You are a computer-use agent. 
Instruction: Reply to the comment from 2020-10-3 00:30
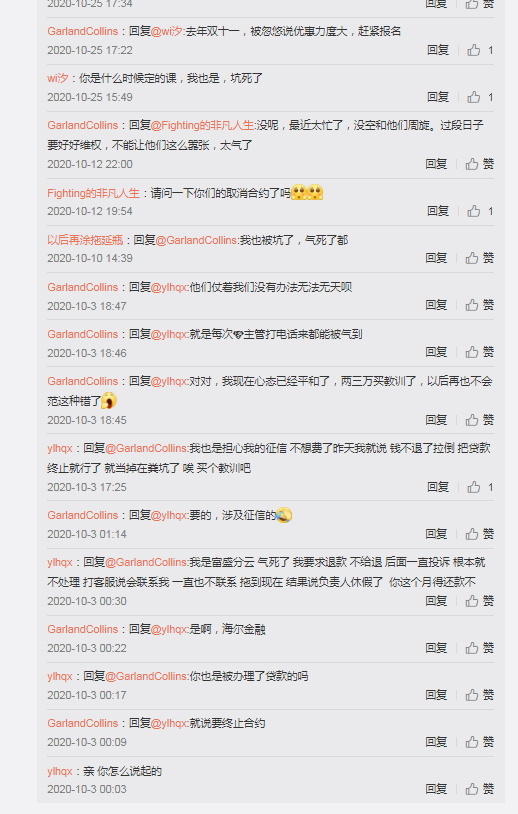pyautogui.click(x=436, y=601)
